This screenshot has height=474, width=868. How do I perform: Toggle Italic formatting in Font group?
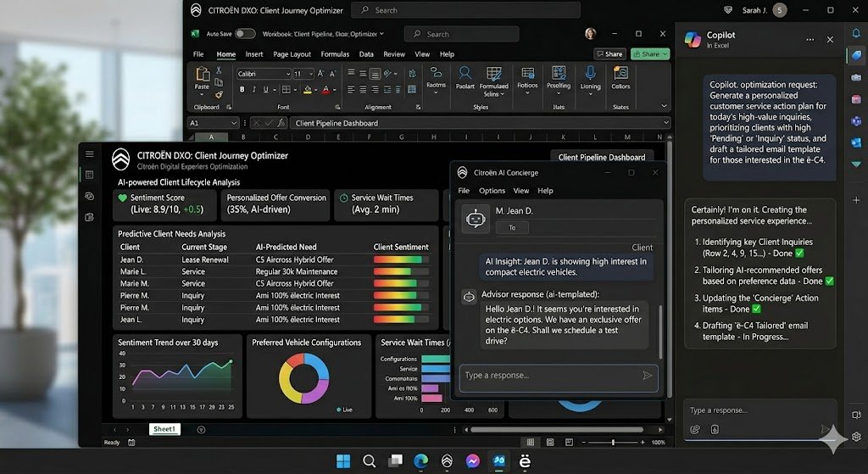[253, 90]
